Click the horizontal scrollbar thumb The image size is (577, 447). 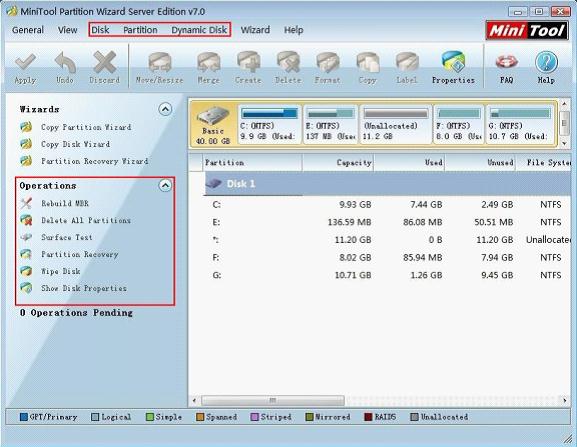point(273,400)
